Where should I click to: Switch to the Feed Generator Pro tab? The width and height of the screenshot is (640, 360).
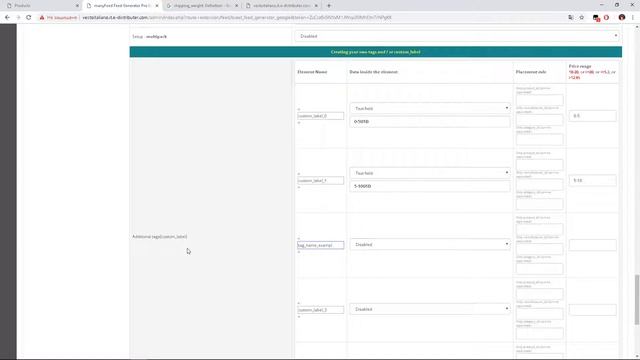(x=122, y=6)
